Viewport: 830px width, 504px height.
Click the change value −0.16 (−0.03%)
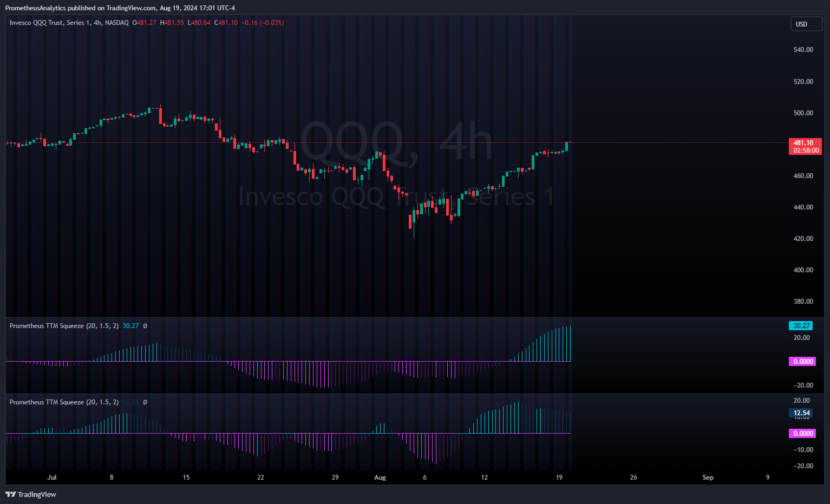[x=263, y=23]
